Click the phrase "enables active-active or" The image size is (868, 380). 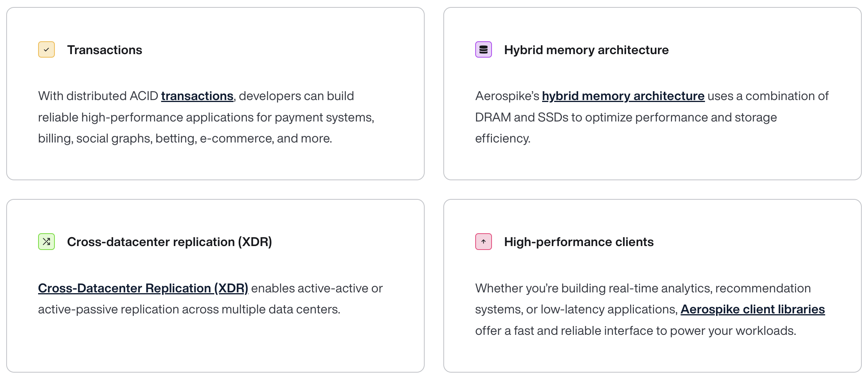tap(317, 289)
